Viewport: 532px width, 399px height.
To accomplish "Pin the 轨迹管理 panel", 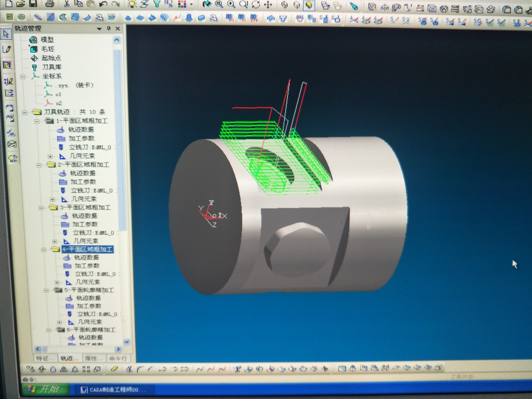I will click(109, 29).
